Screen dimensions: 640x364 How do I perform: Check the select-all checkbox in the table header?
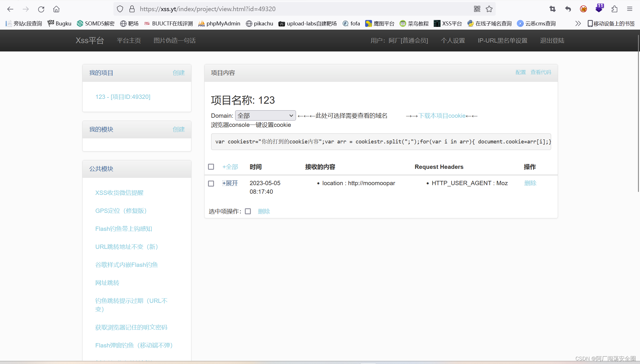pyautogui.click(x=211, y=167)
